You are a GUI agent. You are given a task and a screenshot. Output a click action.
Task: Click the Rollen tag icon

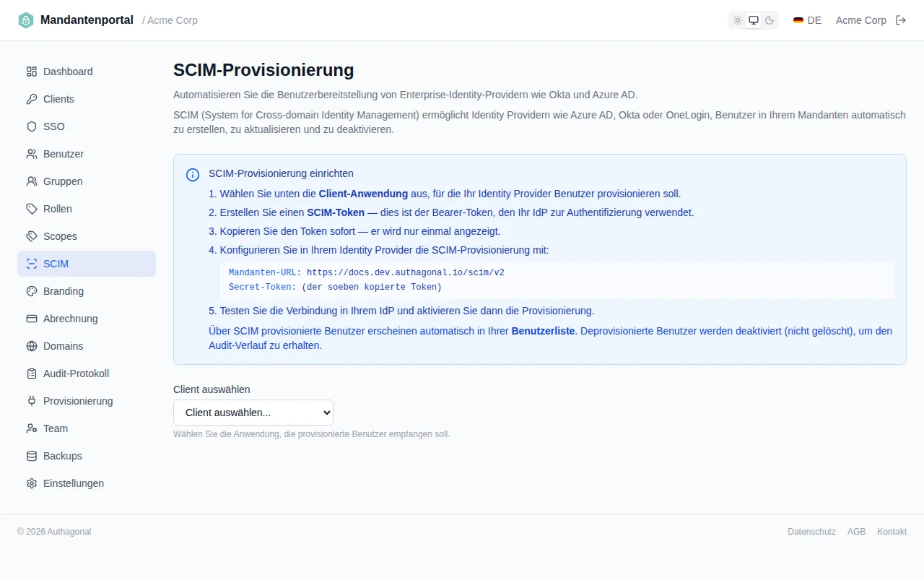(32, 209)
